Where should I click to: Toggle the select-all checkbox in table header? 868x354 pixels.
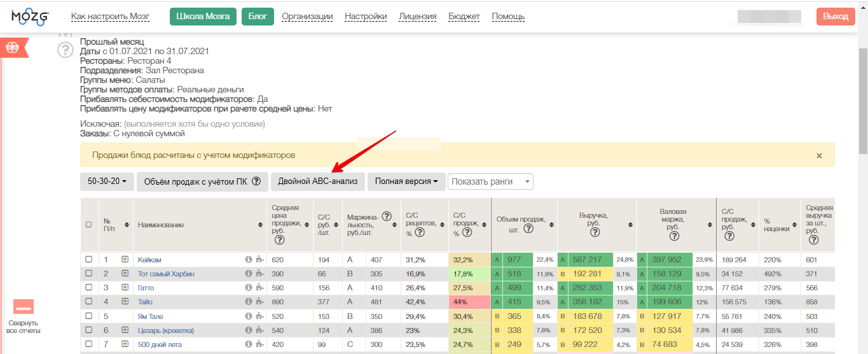tap(89, 225)
